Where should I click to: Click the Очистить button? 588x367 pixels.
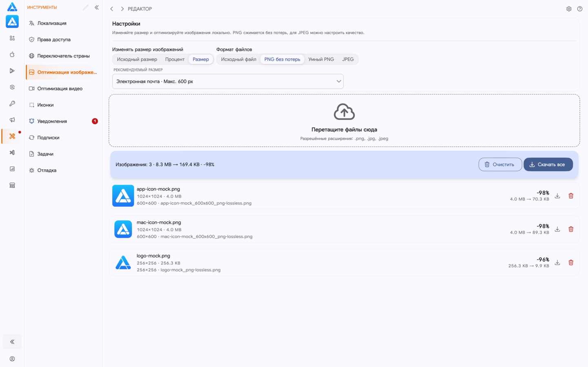coord(500,164)
